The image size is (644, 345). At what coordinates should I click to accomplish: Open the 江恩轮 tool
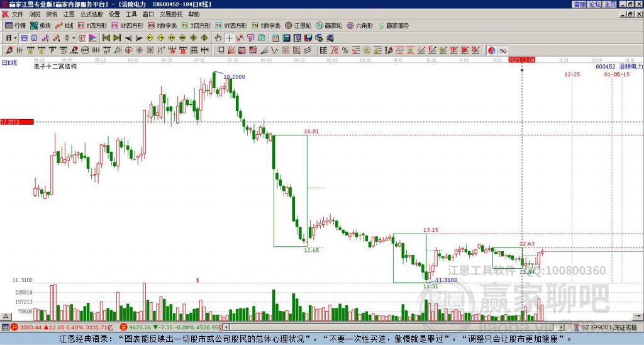click(299, 25)
